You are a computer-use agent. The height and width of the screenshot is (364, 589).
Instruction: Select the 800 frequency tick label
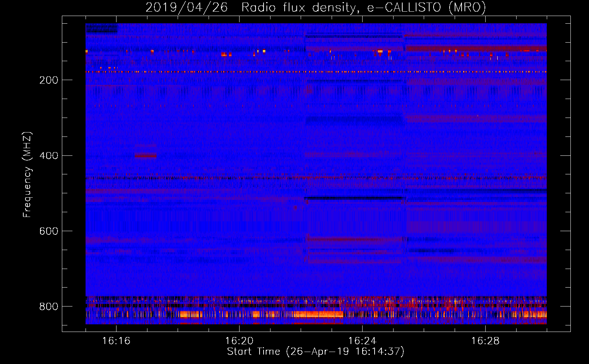(49, 306)
